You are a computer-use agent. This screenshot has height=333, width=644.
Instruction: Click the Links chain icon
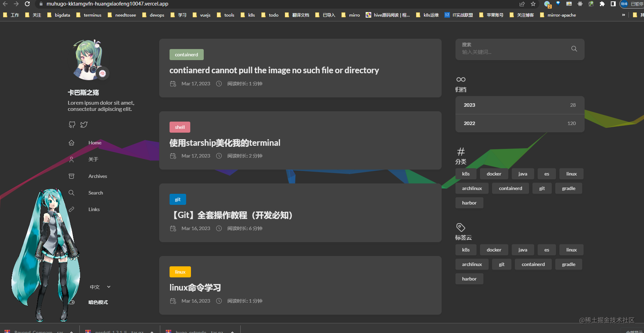71,209
